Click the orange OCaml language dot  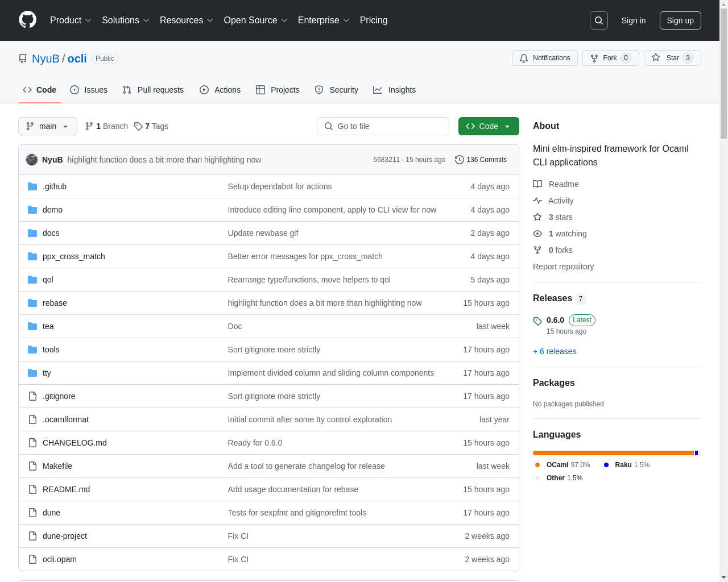coord(537,465)
